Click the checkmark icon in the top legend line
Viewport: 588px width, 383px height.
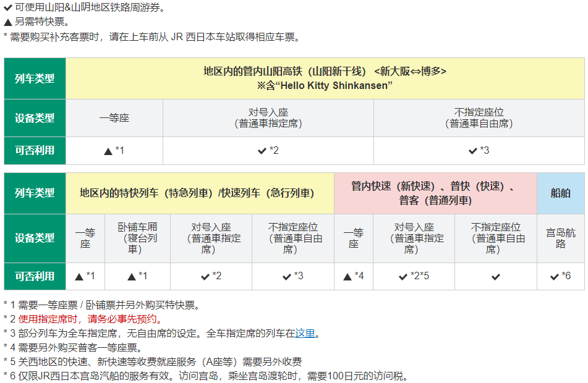7,7
